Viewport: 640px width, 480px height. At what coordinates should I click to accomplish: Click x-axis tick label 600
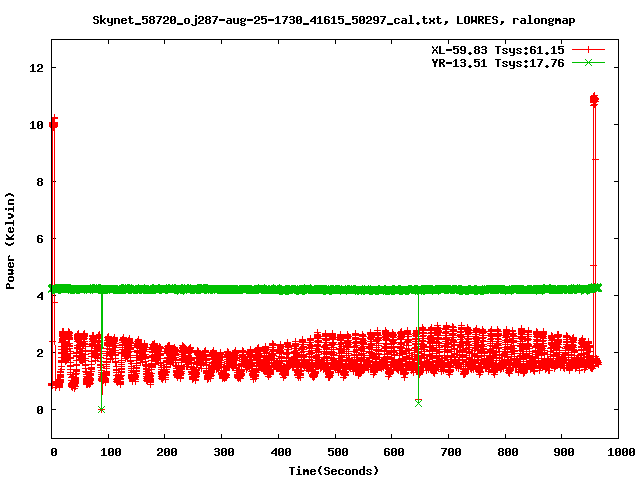pos(394,452)
